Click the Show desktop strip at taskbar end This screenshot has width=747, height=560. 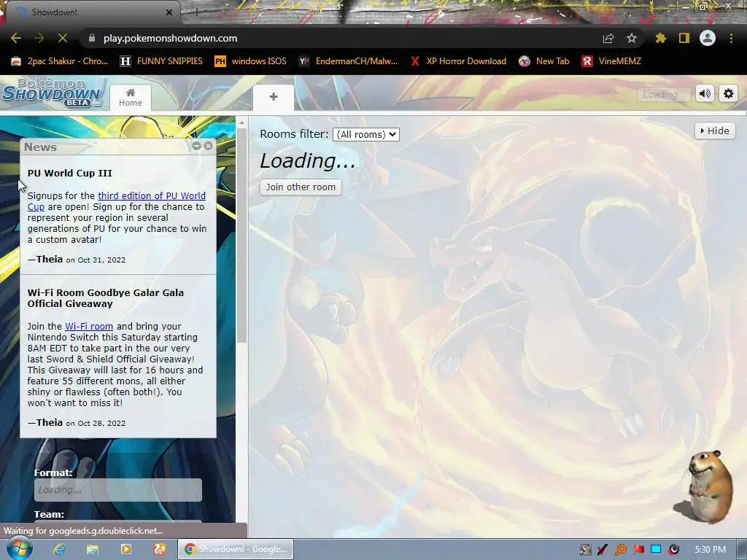[741, 549]
